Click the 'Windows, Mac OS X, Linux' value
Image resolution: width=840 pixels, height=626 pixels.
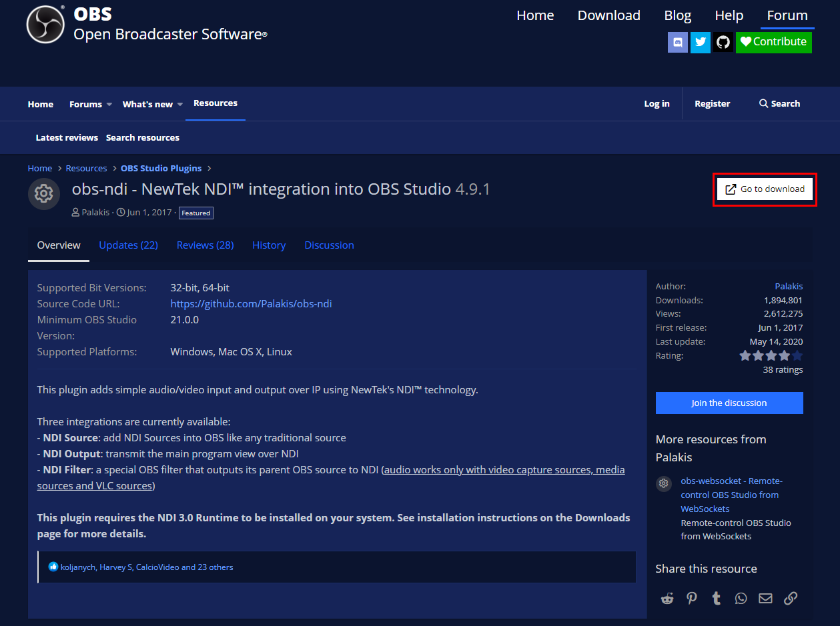point(231,351)
